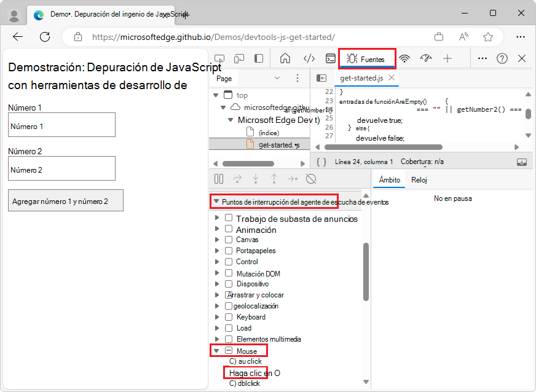Click the step into next function call icon
Screen dimensions: 536x392
[256, 179]
